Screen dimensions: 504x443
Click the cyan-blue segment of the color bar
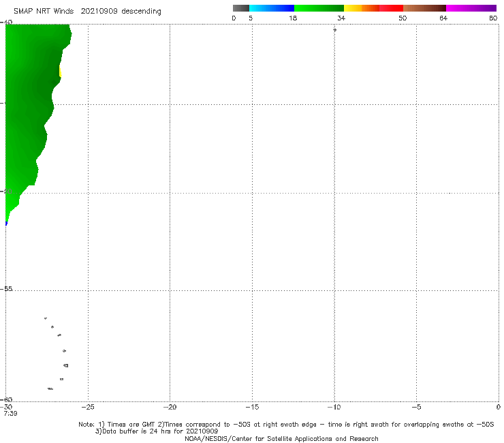click(x=272, y=8)
